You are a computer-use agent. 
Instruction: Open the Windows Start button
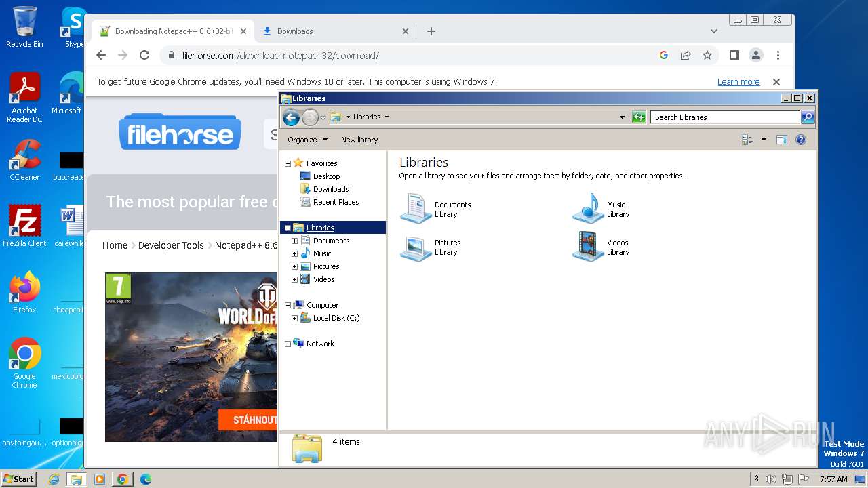pos(19,479)
